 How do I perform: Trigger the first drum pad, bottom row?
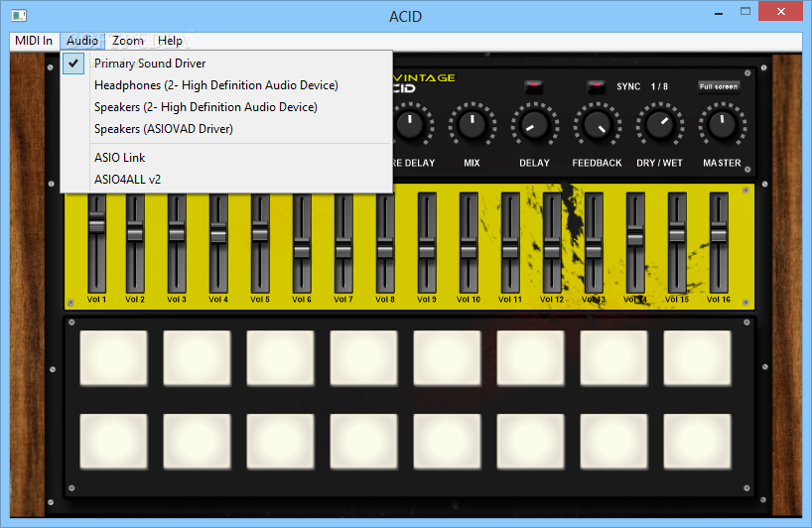click(114, 442)
